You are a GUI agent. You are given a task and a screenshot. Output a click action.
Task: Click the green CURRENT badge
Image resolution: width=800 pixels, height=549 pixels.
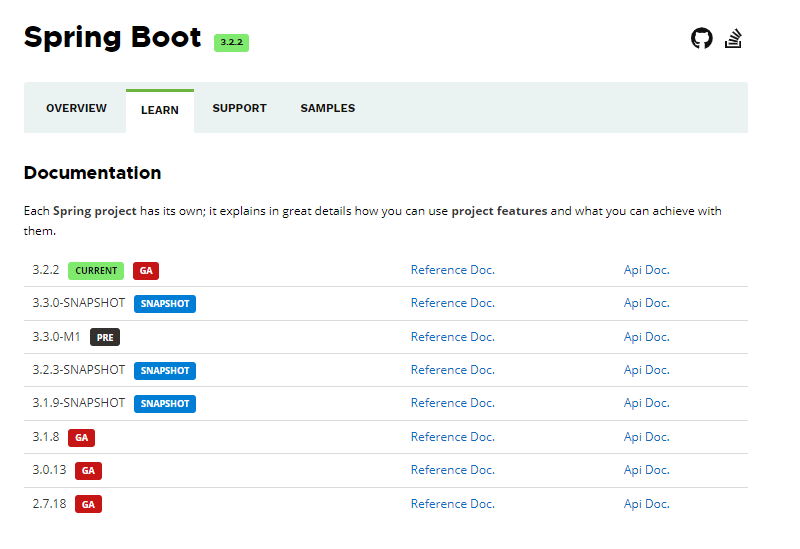(96, 270)
